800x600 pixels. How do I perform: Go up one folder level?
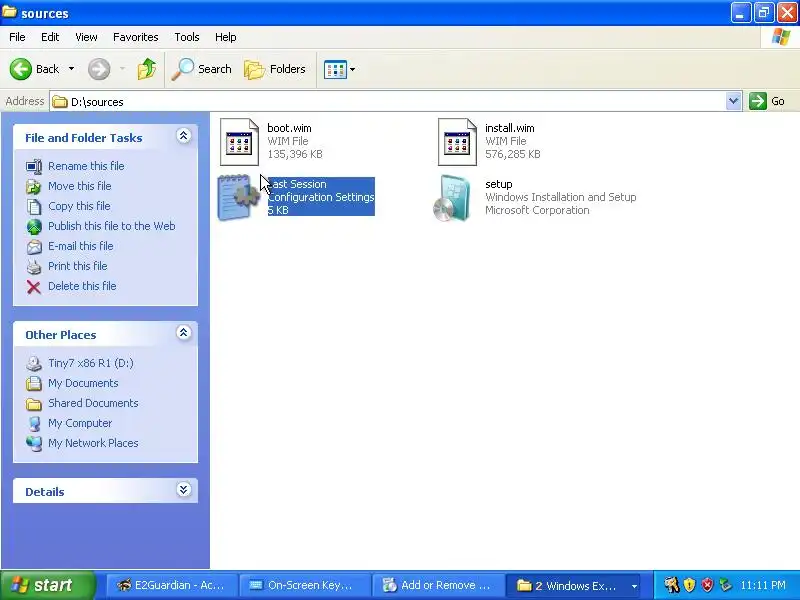(x=147, y=69)
